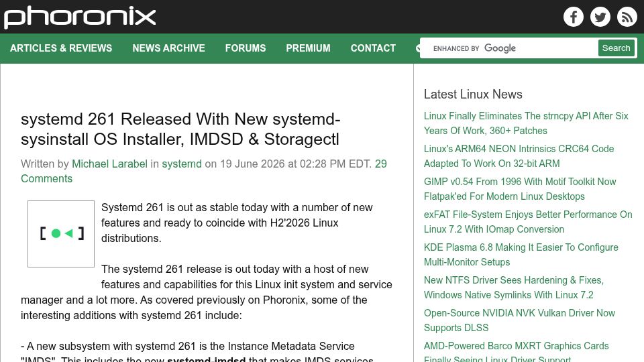The width and height of the screenshot is (644, 362).
Task: Focus the Google enhanced search field
Action: click(509, 48)
